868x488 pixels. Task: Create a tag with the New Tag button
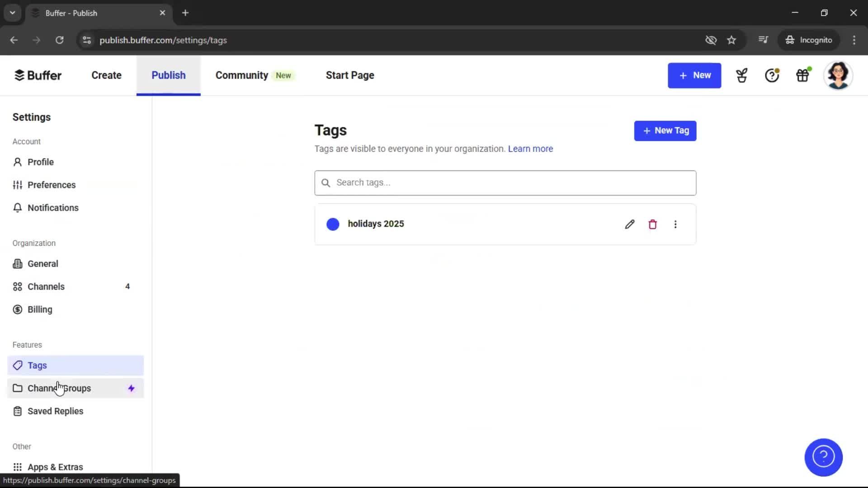click(x=665, y=131)
